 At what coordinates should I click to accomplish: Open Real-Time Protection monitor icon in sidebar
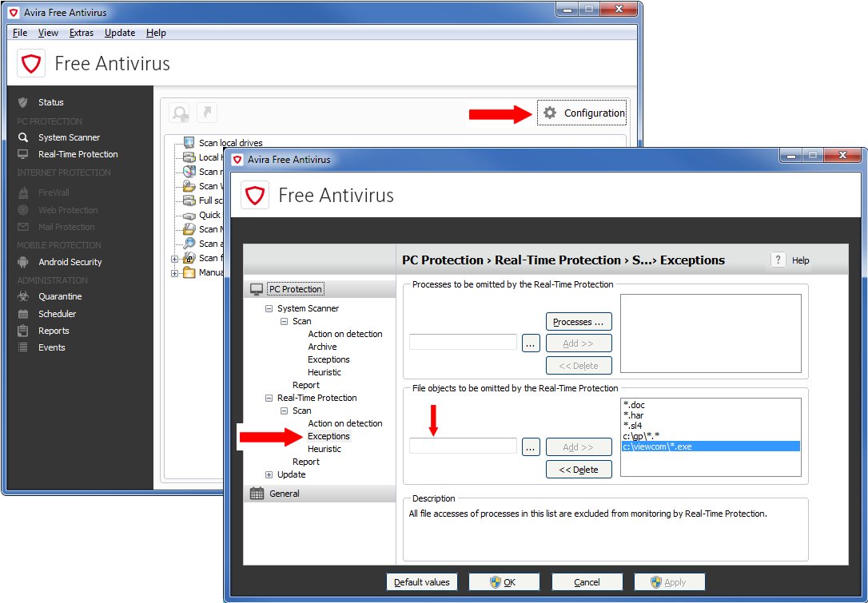point(22,154)
